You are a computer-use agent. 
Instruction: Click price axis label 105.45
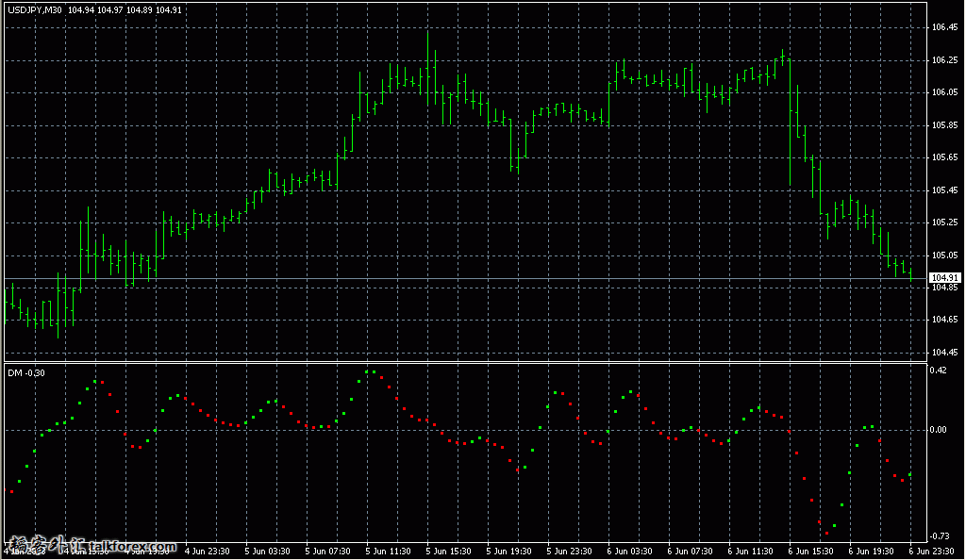944,190
